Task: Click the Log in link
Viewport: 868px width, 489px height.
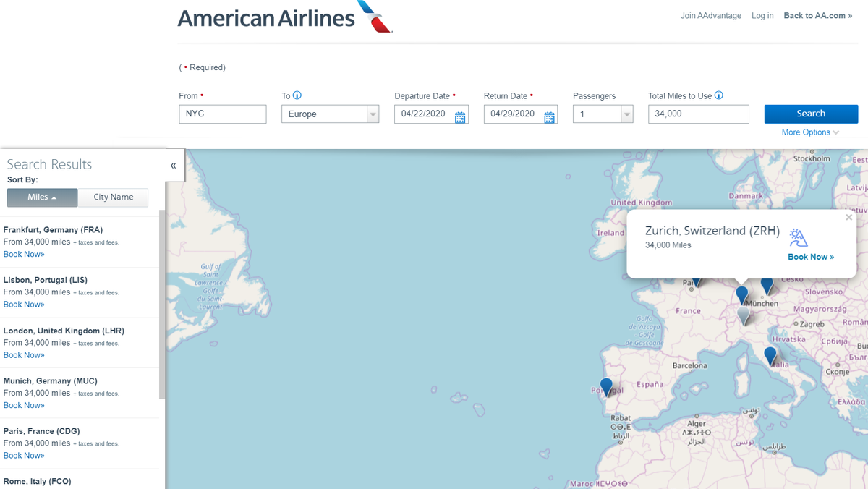Action: [x=762, y=15]
